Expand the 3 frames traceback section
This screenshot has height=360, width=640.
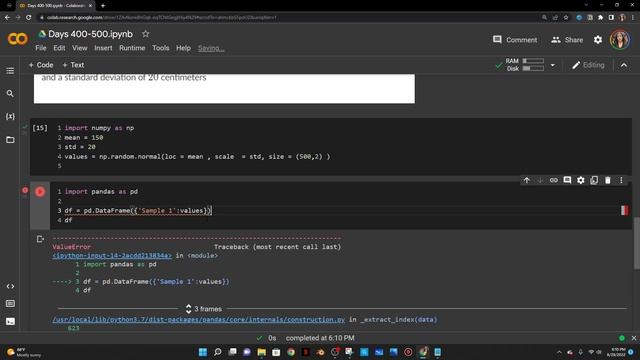204,309
